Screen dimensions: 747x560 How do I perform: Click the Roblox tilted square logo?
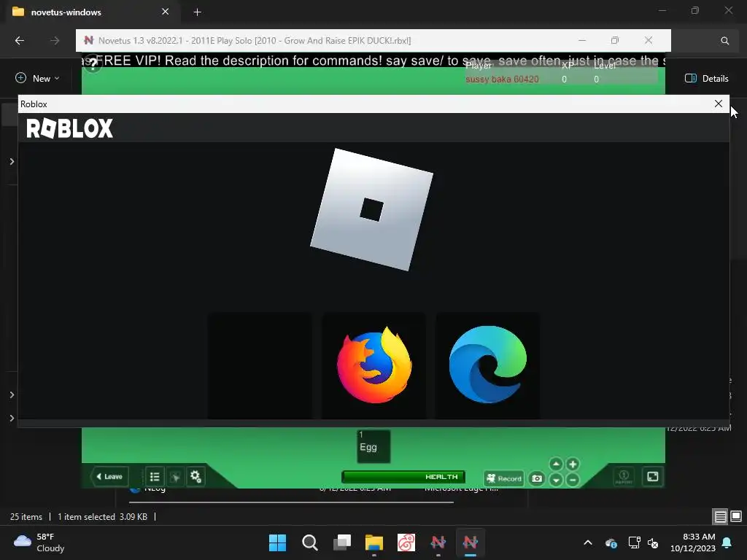pos(371,209)
